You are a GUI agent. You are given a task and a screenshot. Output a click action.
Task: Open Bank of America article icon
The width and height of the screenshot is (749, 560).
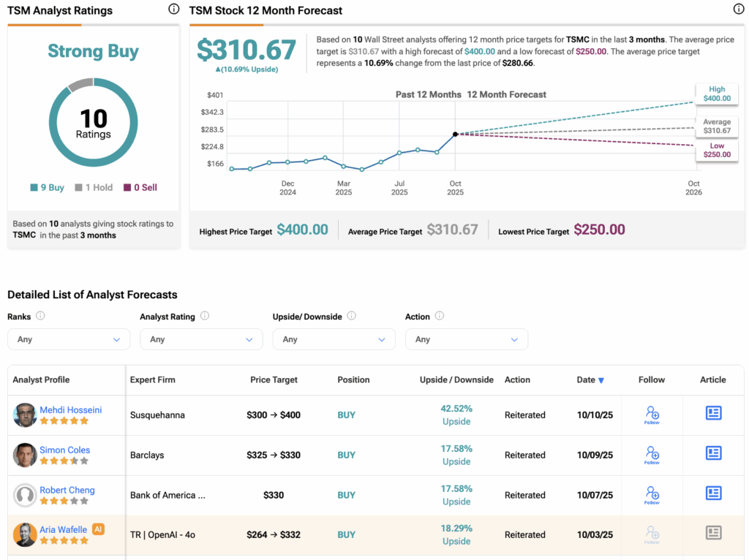[x=713, y=493]
